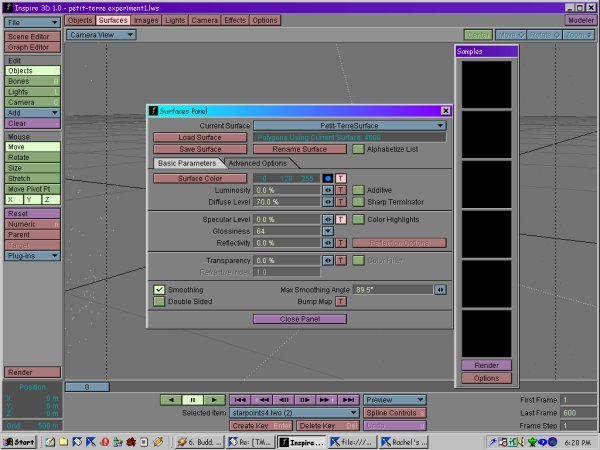Click the Surface Color texture T button
Screen dimensions: 600x450
[340, 178]
